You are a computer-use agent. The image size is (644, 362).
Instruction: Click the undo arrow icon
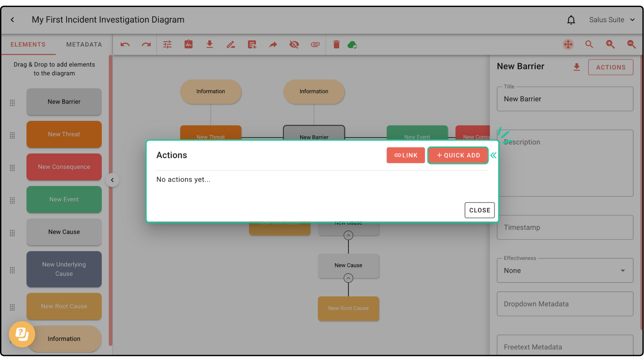125,45
